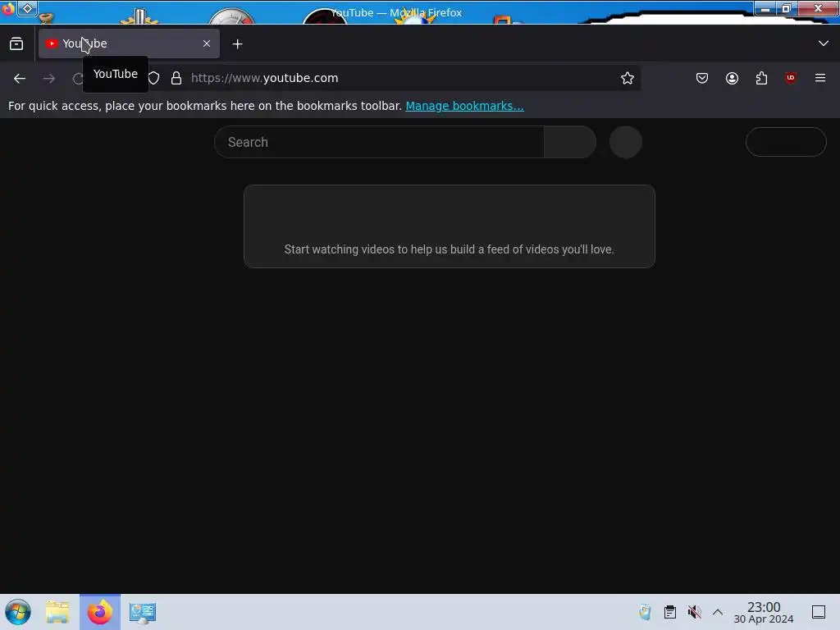
Task: Expand hidden system tray icons arrow
Action: pos(718,612)
